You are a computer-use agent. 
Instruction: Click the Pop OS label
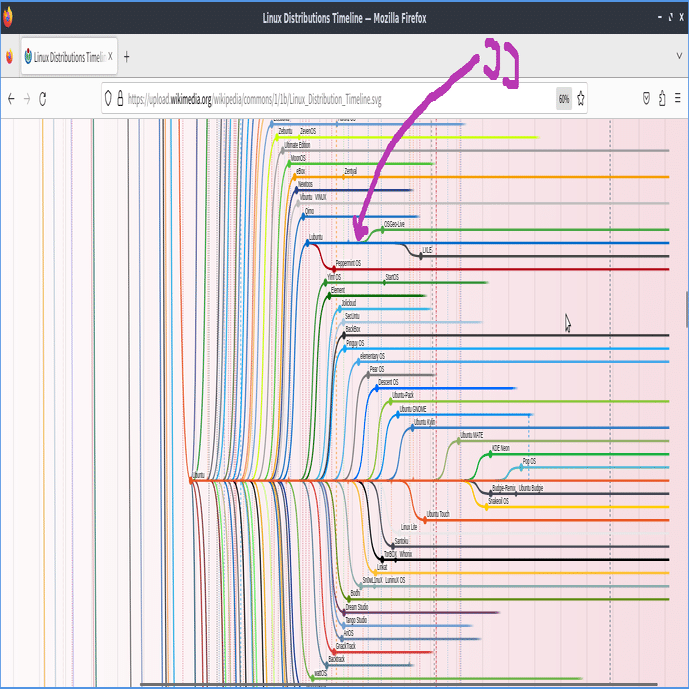[x=529, y=461]
